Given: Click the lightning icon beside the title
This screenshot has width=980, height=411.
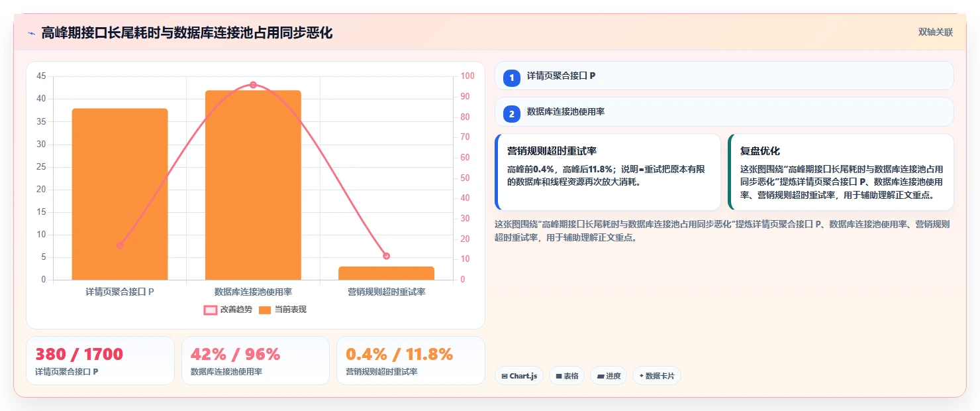Looking at the screenshot, I should pos(32,32).
